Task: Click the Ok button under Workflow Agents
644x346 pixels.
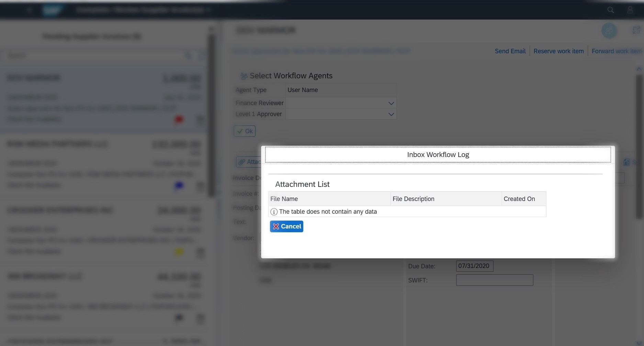Action: pyautogui.click(x=245, y=131)
